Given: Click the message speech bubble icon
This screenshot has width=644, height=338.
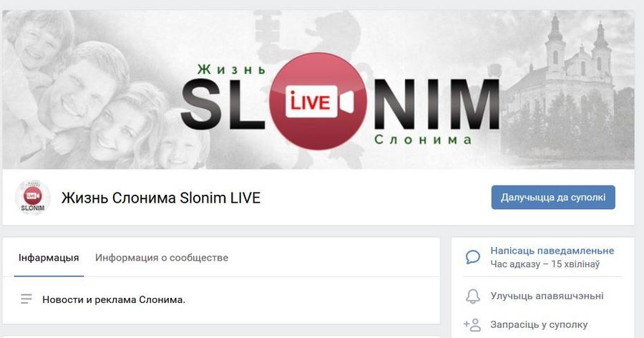Looking at the screenshot, I should 473,257.
